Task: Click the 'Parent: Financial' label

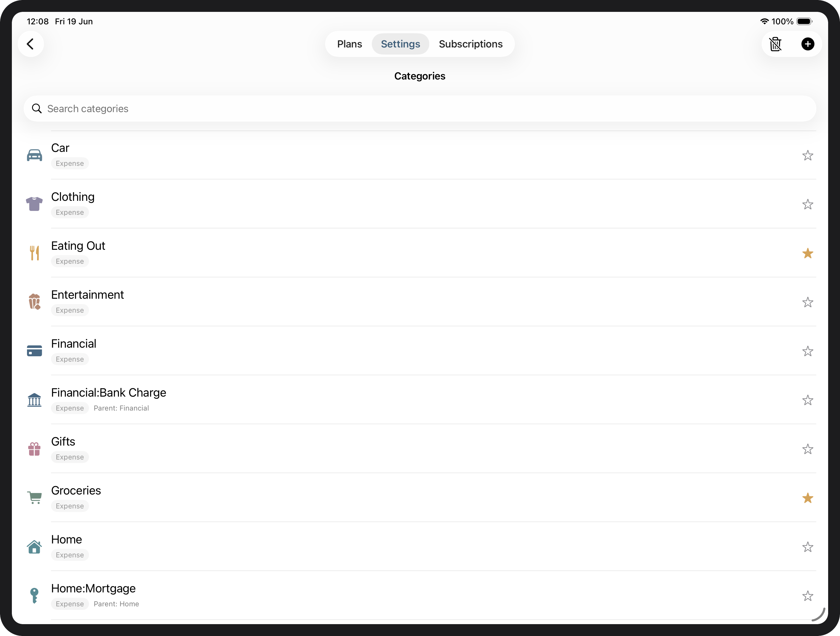Action: pos(121,408)
